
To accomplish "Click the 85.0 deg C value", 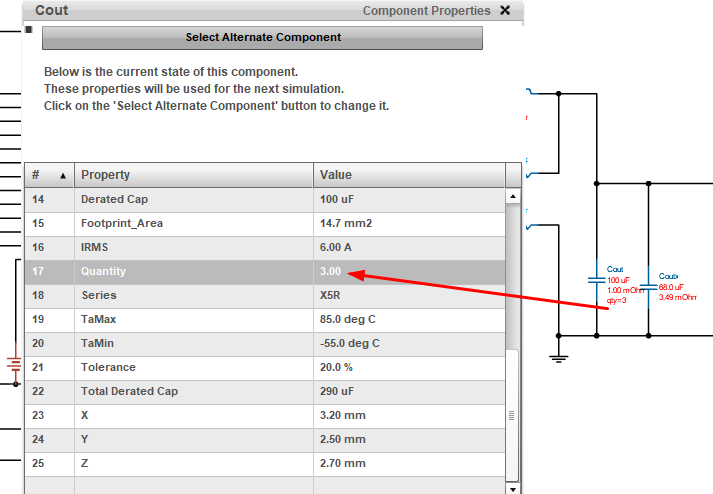I will click(347, 319).
